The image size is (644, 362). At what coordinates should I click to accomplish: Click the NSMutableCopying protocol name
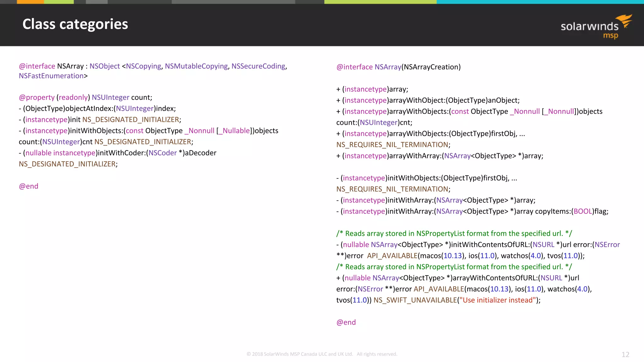[196, 66]
